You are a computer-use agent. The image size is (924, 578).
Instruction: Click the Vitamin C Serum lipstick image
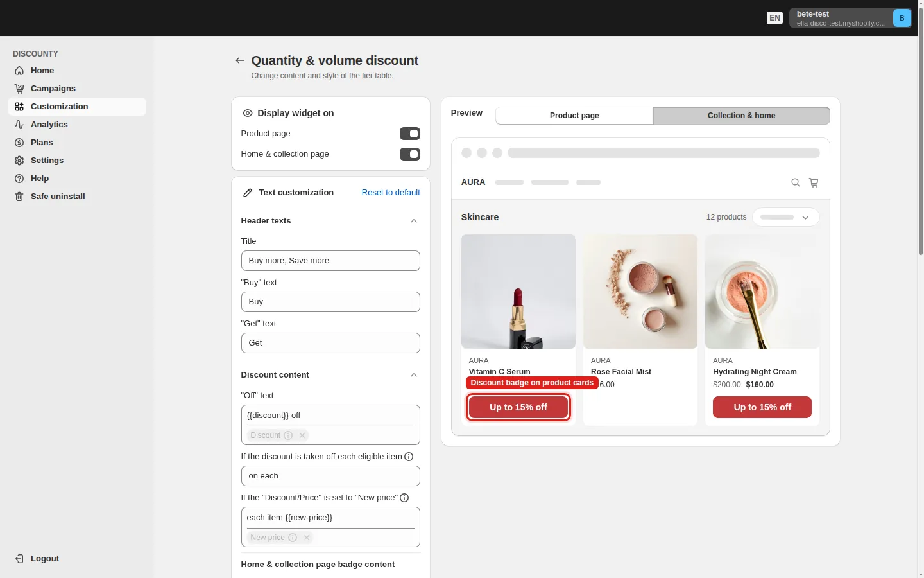[518, 292]
